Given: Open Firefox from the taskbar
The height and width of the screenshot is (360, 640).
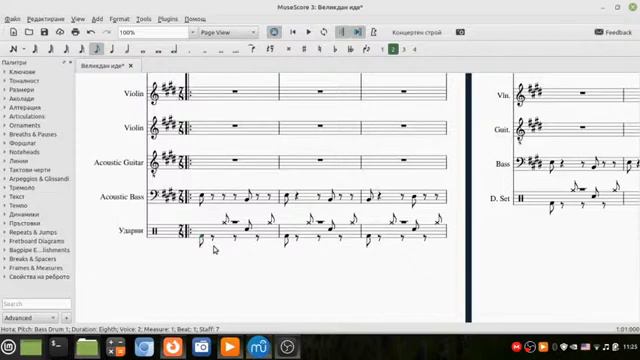Looking at the screenshot, I should pos(173,347).
